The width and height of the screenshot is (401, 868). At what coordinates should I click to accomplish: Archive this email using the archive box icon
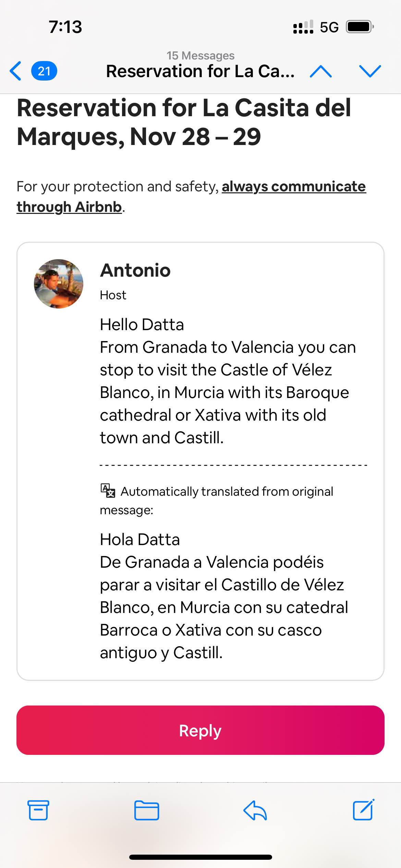[38, 810]
